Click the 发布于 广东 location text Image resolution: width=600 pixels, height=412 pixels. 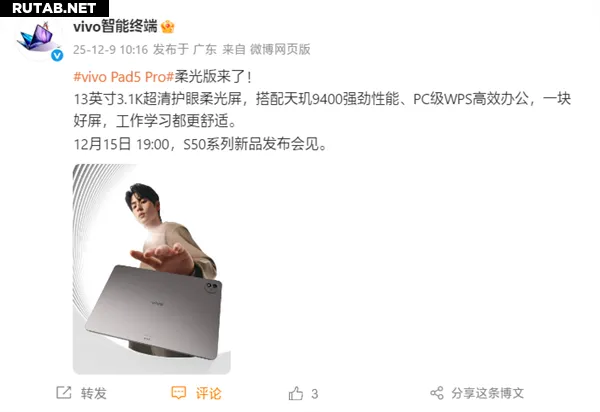pyautogui.click(x=184, y=50)
